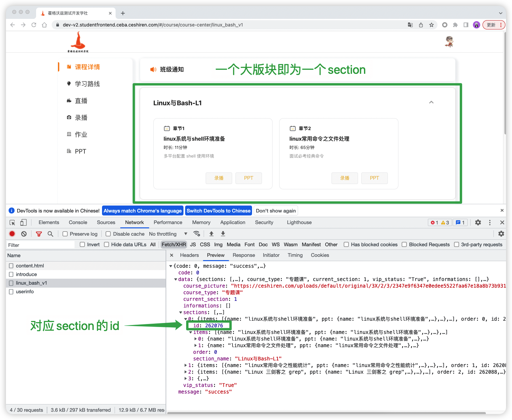The width and height of the screenshot is (512, 420).
Task: Open the Headers tab
Action: click(189, 255)
